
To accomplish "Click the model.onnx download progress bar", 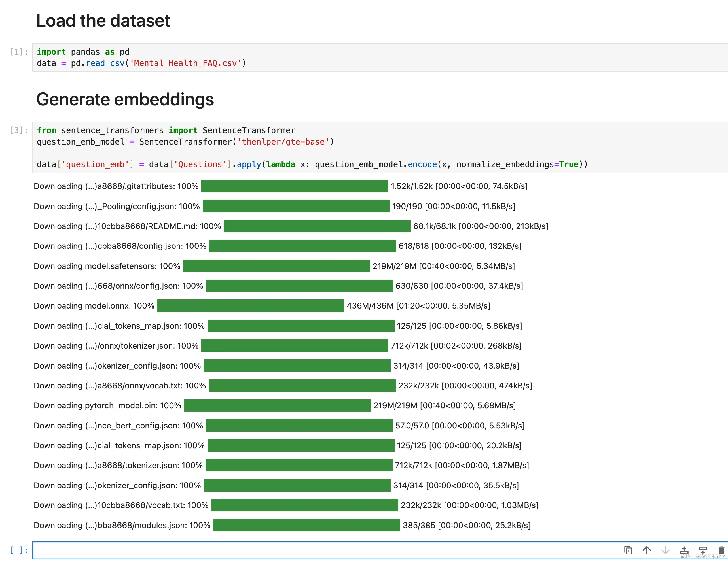I will (250, 305).
